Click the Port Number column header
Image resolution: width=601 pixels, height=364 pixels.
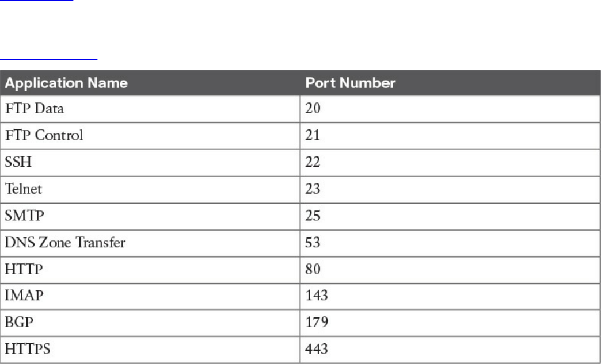click(x=350, y=83)
